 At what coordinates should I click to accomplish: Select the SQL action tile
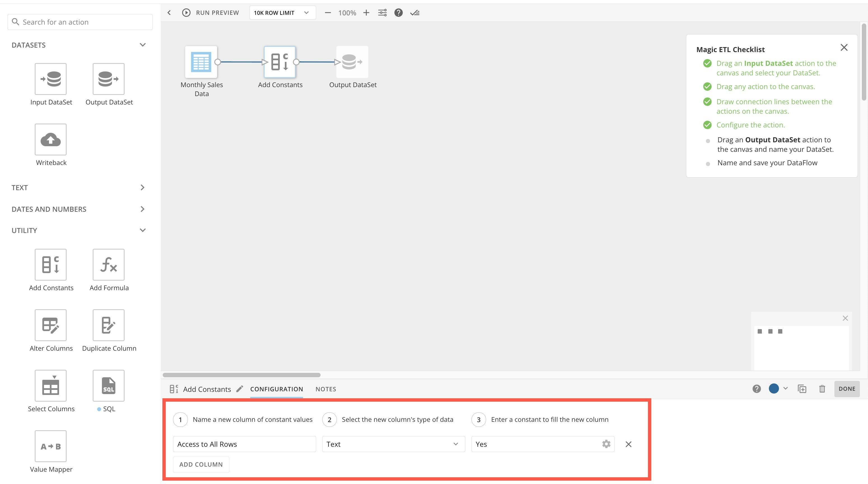click(109, 386)
